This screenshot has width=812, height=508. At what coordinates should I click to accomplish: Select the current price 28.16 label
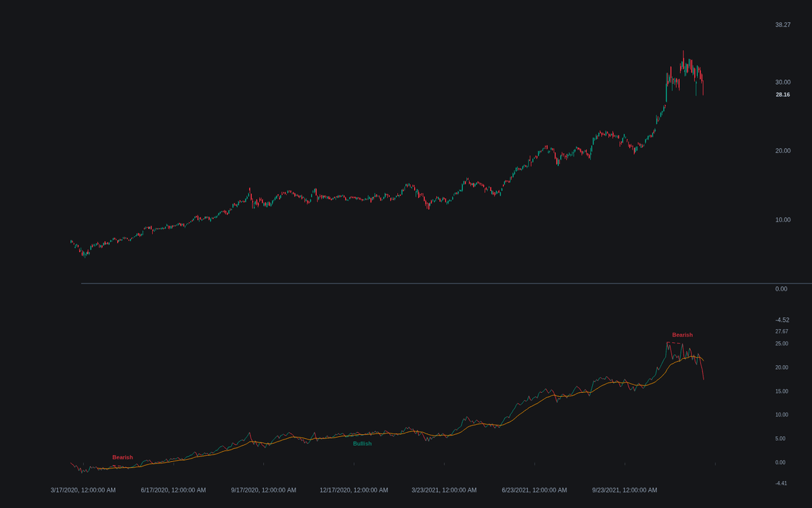coord(783,95)
